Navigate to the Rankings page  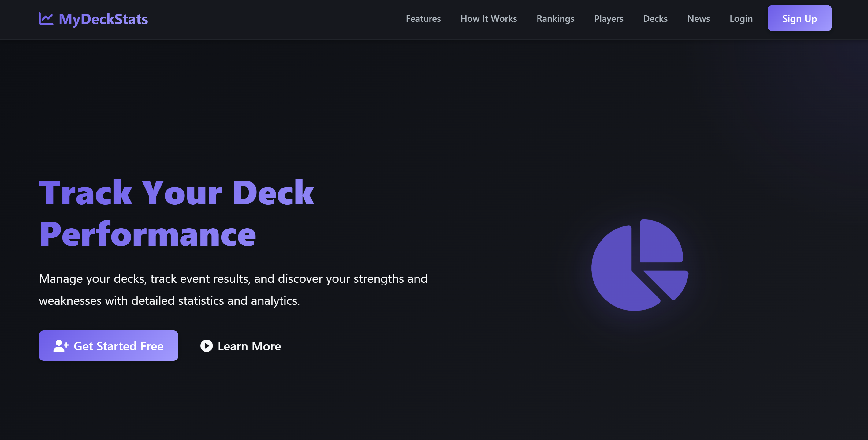pyautogui.click(x=555, y=19)
